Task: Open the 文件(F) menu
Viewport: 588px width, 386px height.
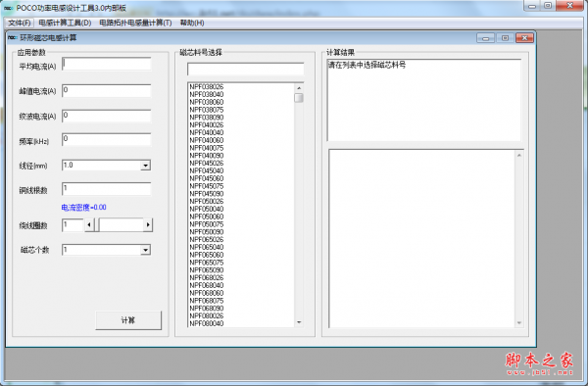Action: [x=20, y=23]
